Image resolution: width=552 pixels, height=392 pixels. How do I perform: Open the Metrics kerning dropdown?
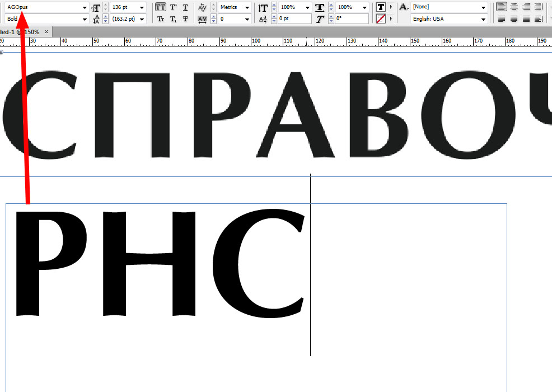coord(247,7)
